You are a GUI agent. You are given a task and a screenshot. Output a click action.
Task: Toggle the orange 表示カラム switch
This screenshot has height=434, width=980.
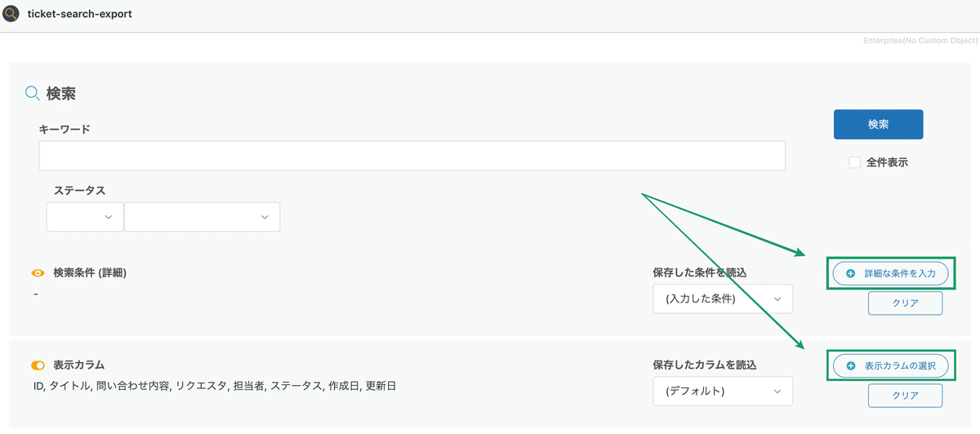pyautogui.click(x=38, y=365)
